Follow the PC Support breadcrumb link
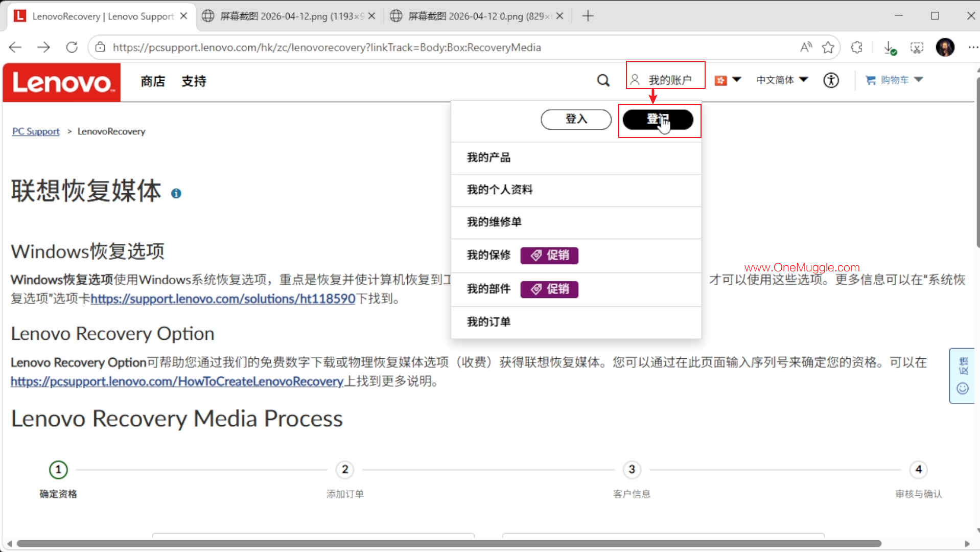Viewport: 980px width, 552px height. coord(36,131)
